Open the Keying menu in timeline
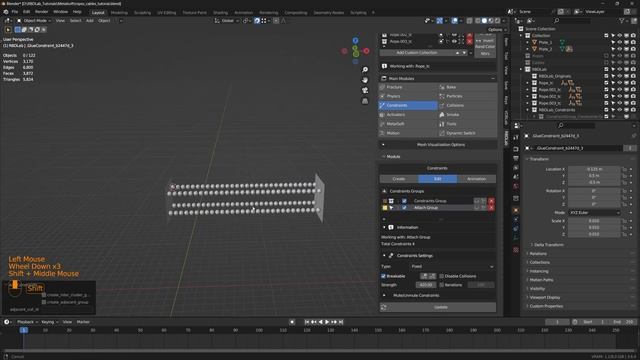Viewport: 640px width, 360px height. pos(49,322)
